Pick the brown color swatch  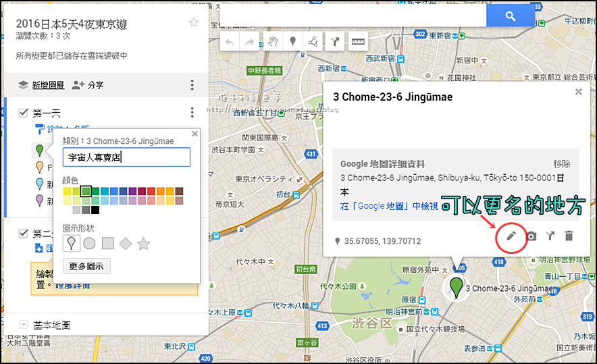point(180,191)
